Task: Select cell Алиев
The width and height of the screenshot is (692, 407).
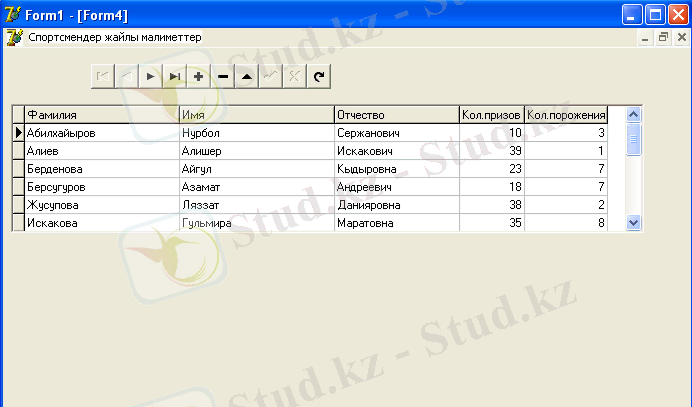Action: (x=102, y=151)
